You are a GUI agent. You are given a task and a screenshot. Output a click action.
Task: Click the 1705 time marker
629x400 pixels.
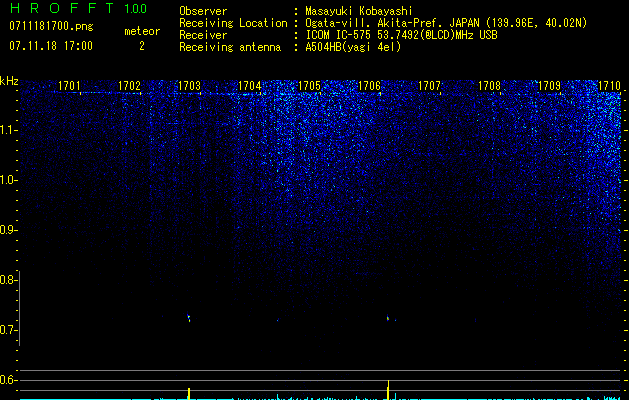[310, 86]
